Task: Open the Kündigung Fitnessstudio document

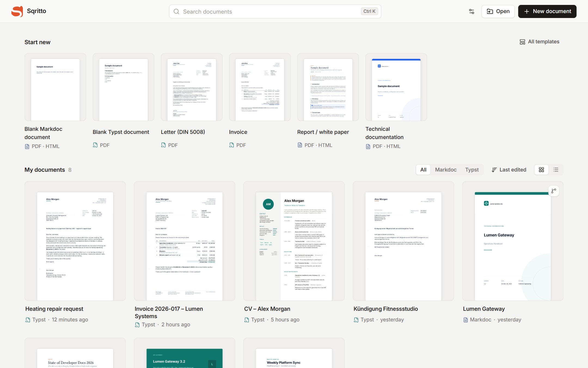Action: tap(403, 241)
